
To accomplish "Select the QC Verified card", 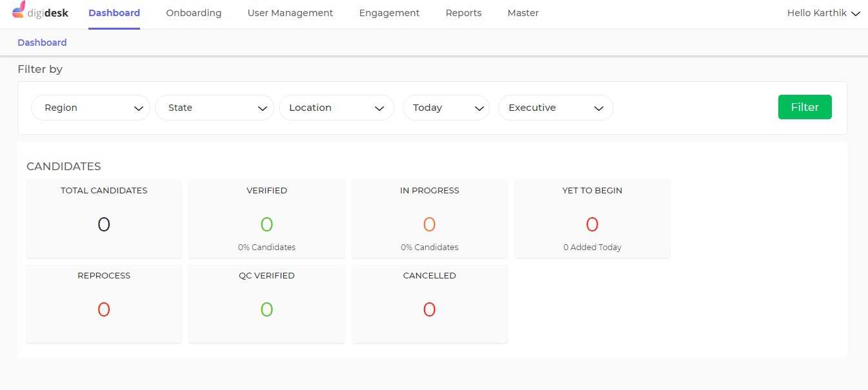I will pyautogui.click(x=267, y=304).
